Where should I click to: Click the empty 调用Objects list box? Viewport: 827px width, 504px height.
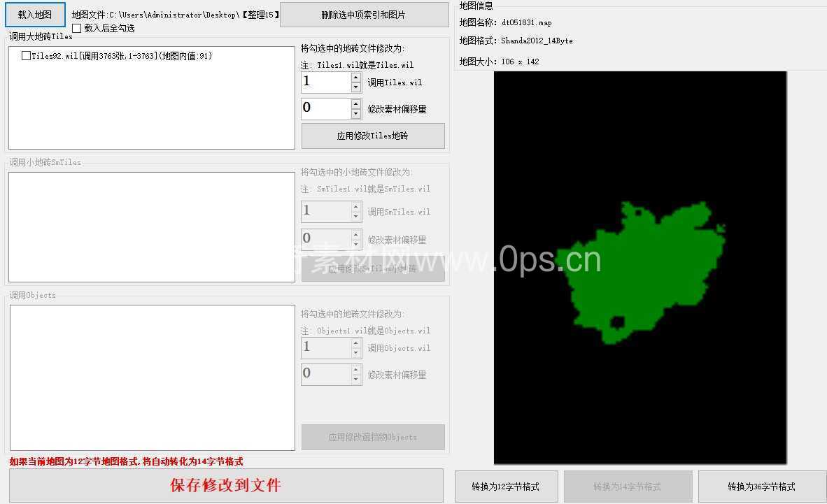tap(151, 377)
